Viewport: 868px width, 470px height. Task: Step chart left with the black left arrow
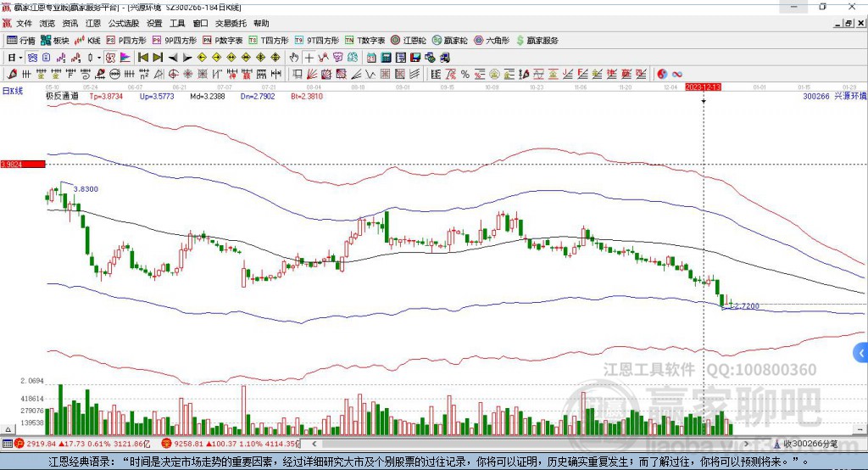[173, 58]
